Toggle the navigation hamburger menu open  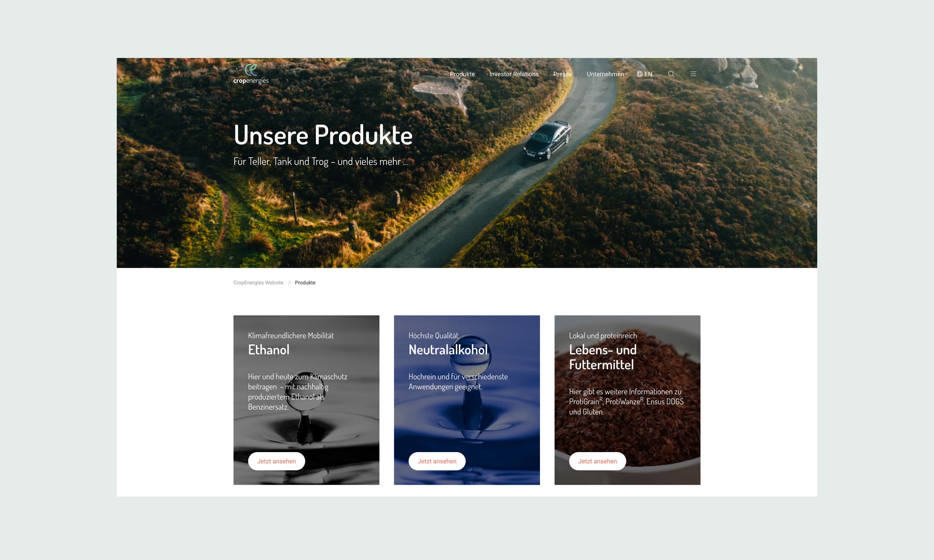pyautogui.click(x=693, y=73)
